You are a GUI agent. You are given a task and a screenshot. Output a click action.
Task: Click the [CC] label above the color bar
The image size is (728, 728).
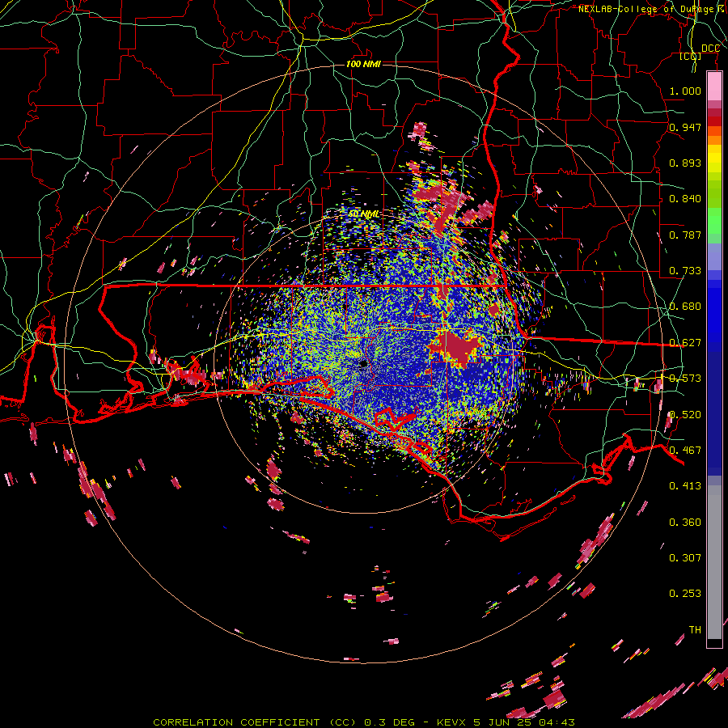pos(691,57)
